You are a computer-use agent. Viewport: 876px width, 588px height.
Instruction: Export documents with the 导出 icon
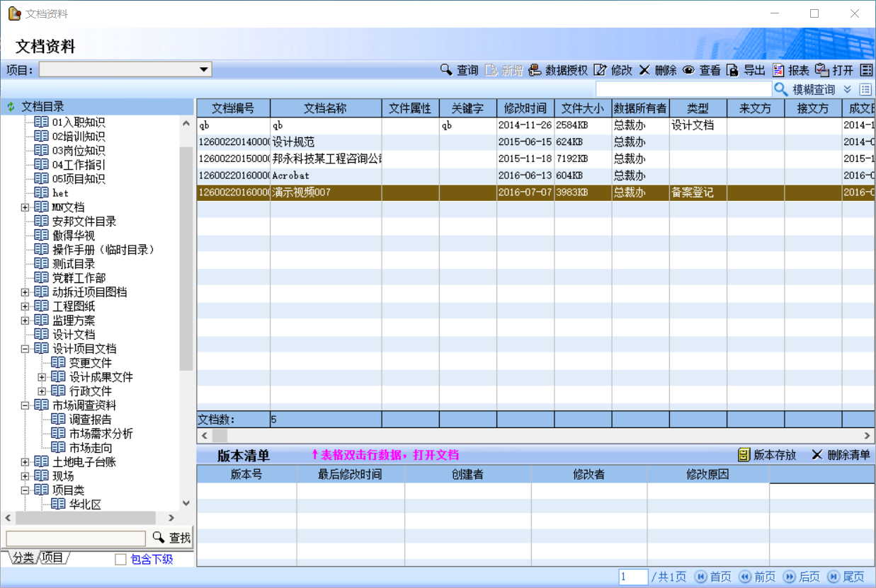[x=732, y=70]
